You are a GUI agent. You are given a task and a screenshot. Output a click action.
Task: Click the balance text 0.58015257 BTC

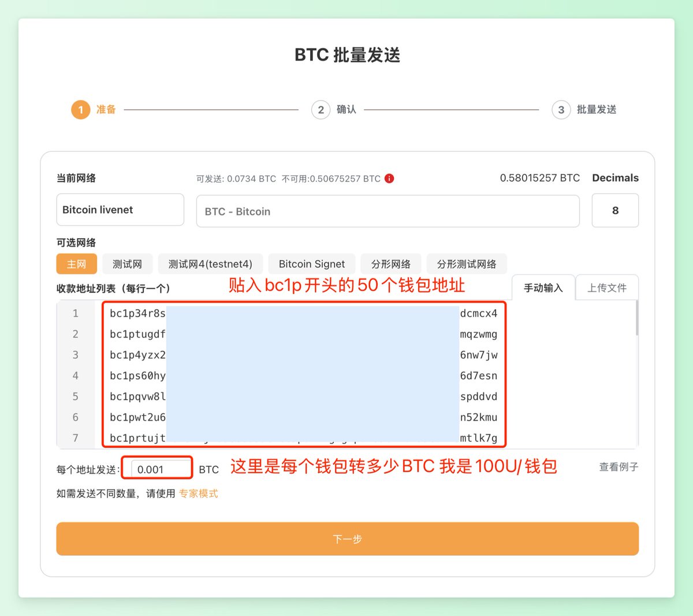(540, 178)
